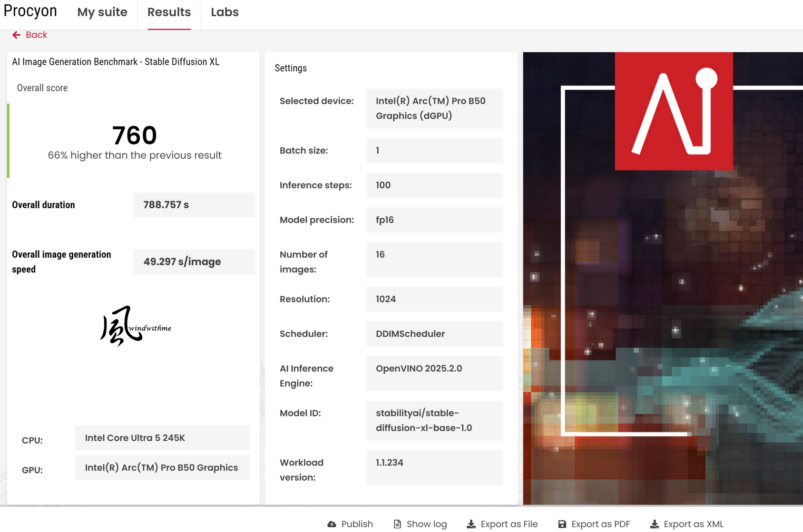Viewport: 803px width, 532px height.
Task: Go back using the Back link
Action: pos(36,35)
